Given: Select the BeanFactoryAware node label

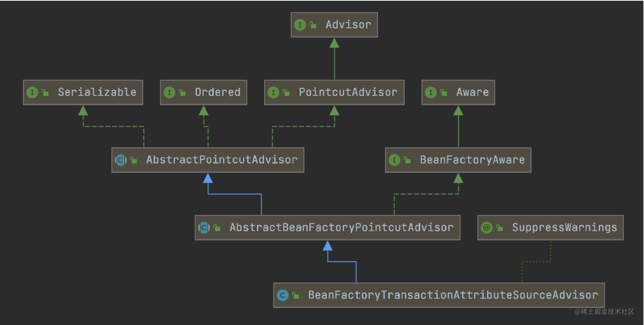Looking at the screenshot, I should coord(472,160).
